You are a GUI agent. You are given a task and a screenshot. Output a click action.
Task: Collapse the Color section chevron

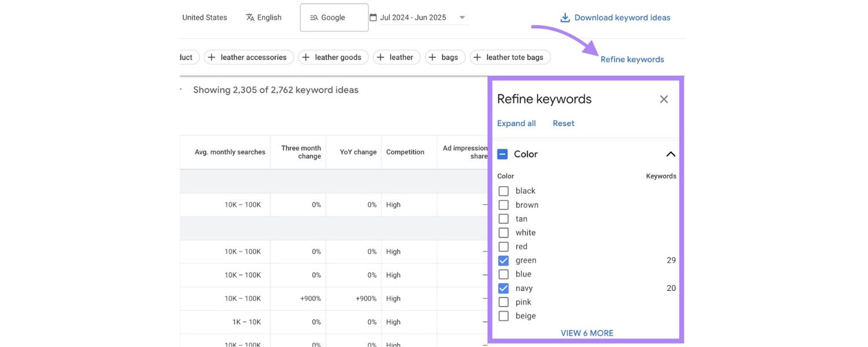(671, 154)
